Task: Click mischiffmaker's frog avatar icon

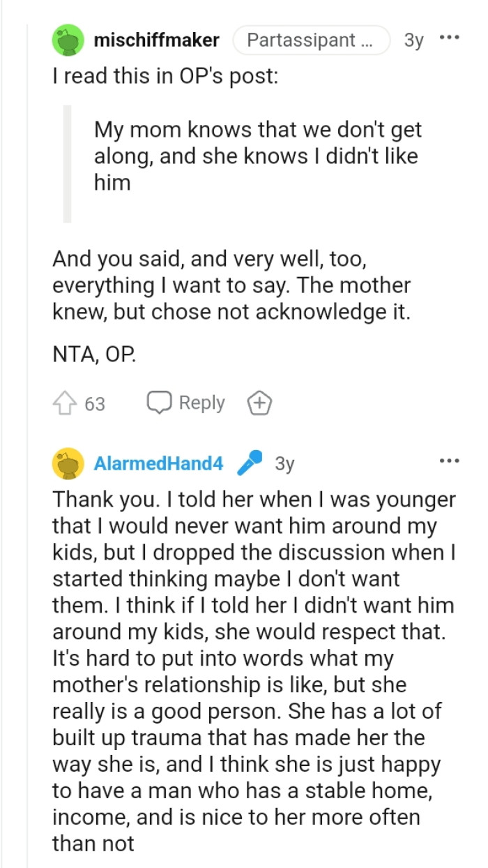Action: [x=68, y=40]
